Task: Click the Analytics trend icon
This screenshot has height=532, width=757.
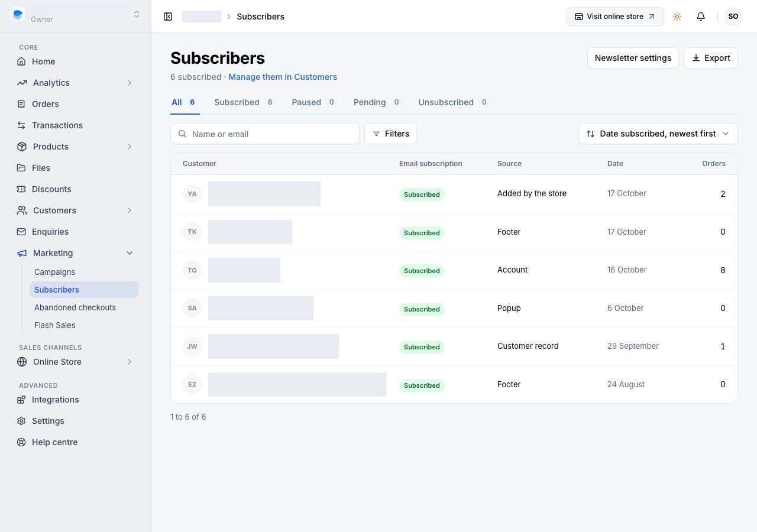Action: tap(21, 83)
